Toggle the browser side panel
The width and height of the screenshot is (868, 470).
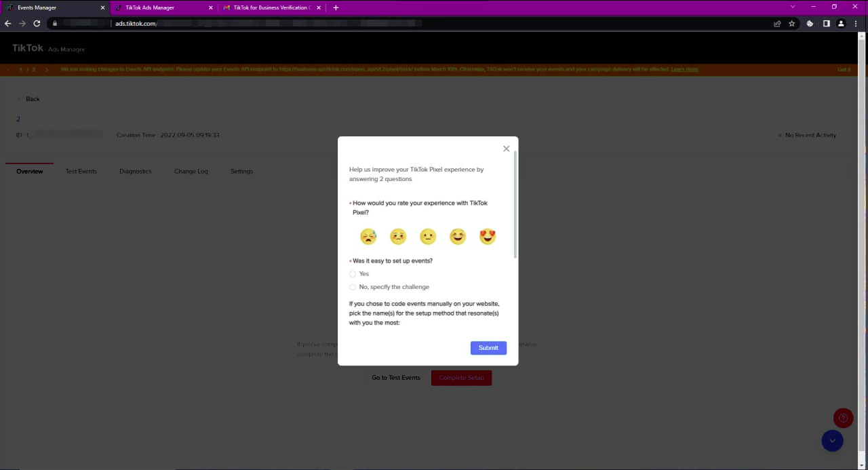(x=827, y=23)
